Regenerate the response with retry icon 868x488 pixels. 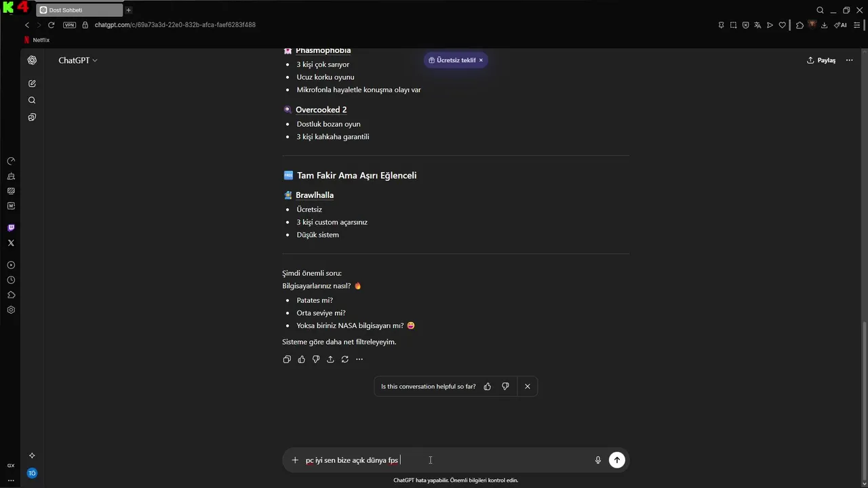[345, 359]
